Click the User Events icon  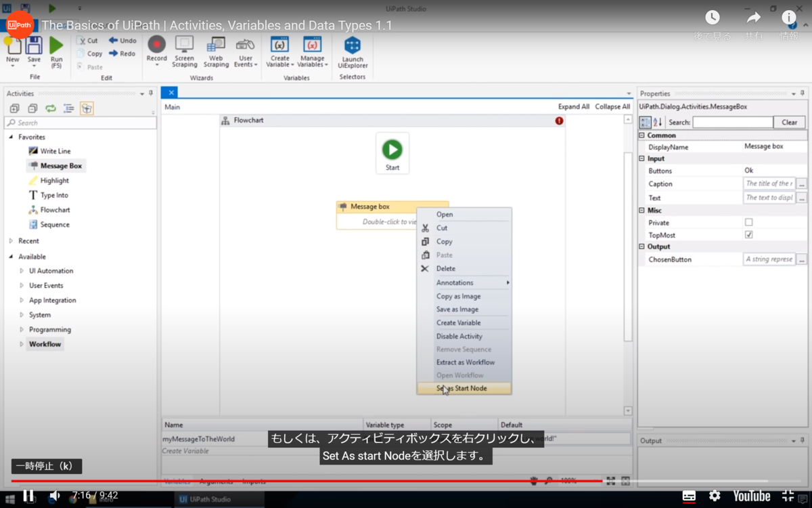pos(245,45)
